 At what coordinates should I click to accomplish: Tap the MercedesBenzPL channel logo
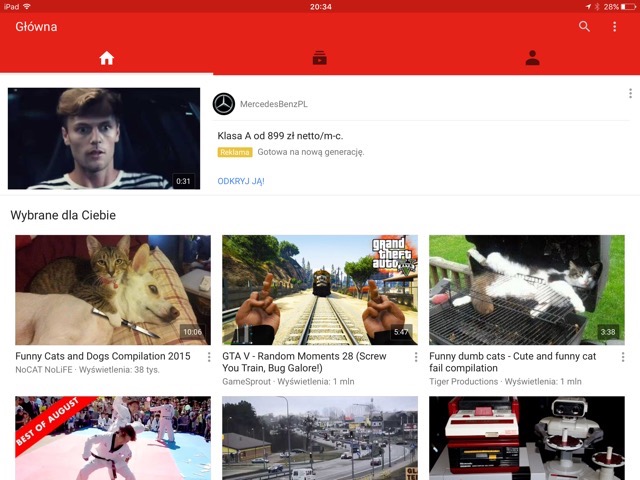(224, 104)
